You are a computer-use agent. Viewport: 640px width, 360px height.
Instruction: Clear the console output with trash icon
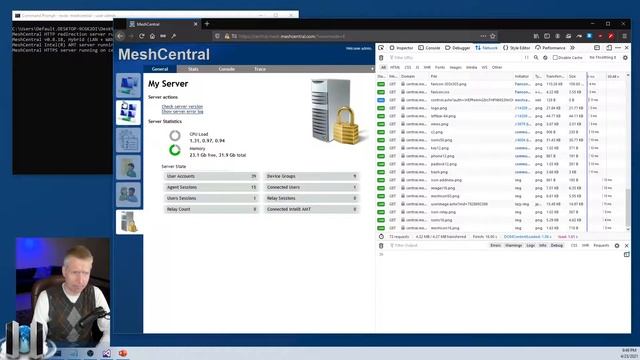[x=381, y=246]
